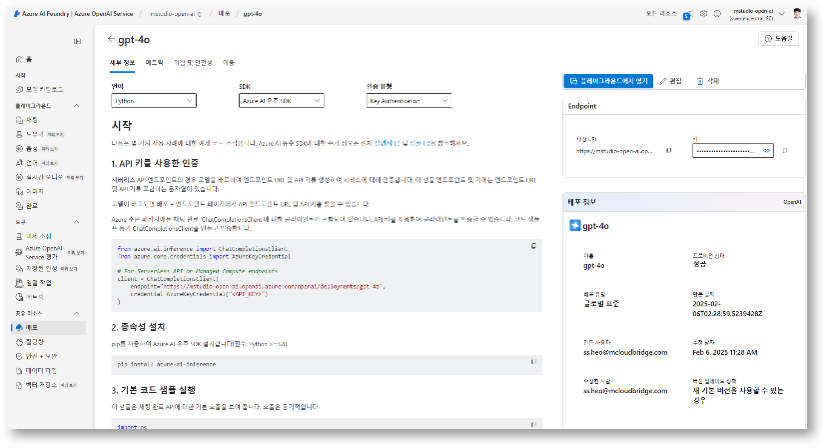826x448 pixels.
Task: Open settings gear in top bar
Action: 703,14
